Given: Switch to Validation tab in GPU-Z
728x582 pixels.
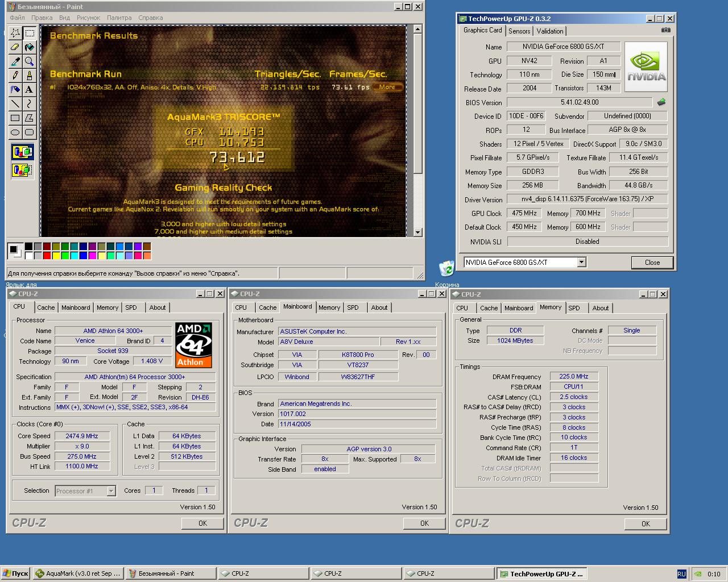Looking at the screenshot, I should tap(550, 31).
